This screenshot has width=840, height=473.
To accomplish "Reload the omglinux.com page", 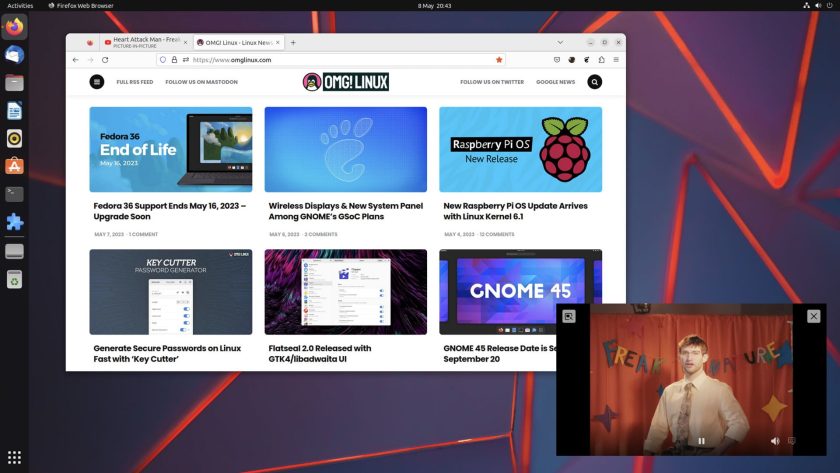I will (105, 60).
